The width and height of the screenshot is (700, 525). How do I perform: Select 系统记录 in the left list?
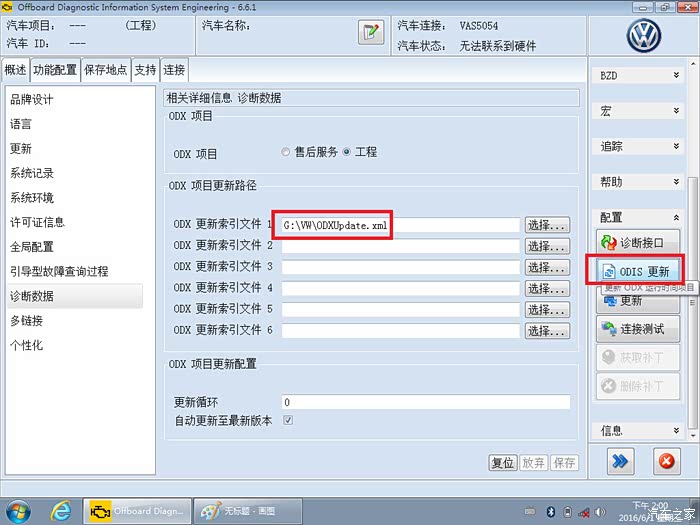click(x=75, y=173)
